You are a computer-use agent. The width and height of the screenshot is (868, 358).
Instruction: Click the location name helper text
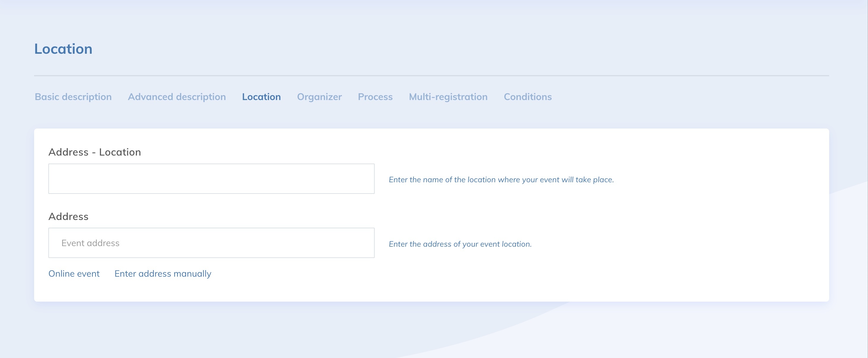click(x=501, y=180)
